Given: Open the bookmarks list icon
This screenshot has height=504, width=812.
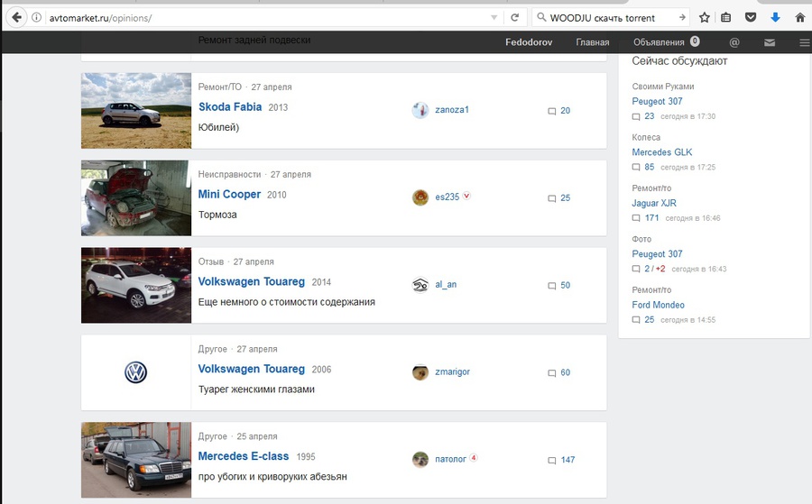Looking at the screenshot, I should [726, 18].
